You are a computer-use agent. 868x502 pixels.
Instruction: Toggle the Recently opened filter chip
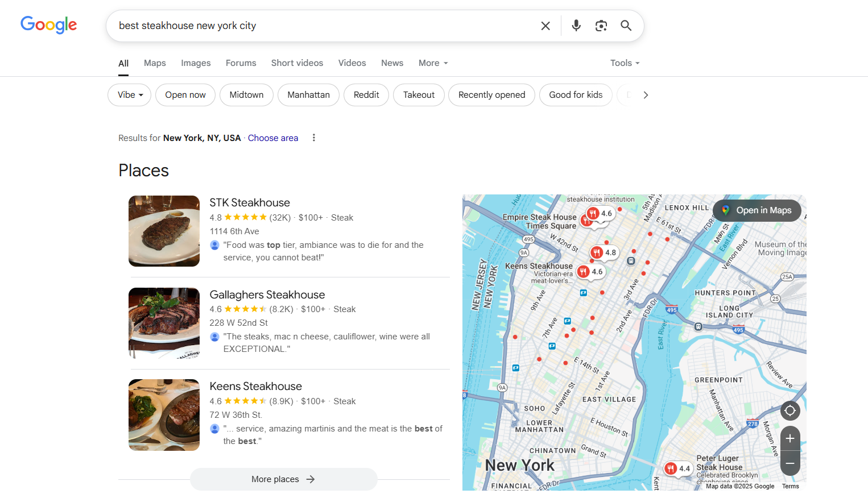(492, 95)
